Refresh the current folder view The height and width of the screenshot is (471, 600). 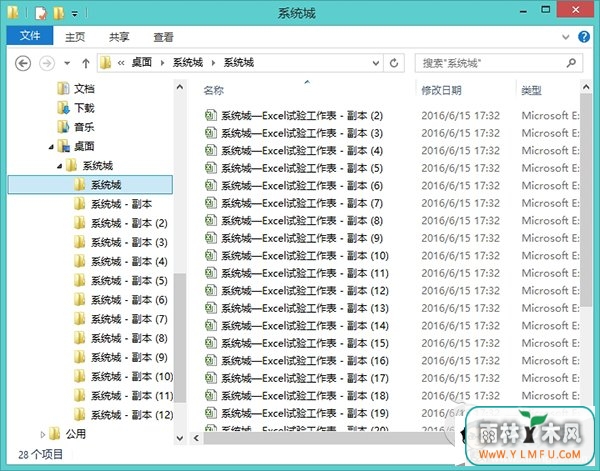pos(394,63)
